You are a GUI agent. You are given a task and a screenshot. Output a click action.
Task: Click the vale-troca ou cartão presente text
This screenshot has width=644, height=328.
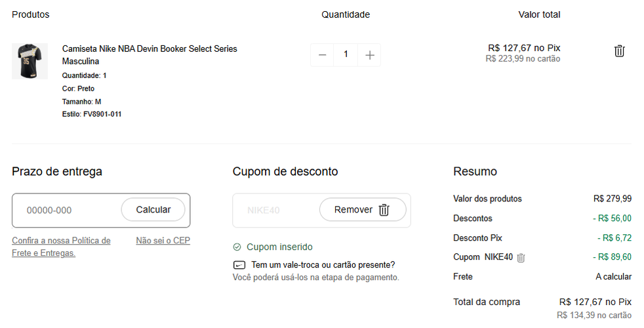[x=321, y=265]
